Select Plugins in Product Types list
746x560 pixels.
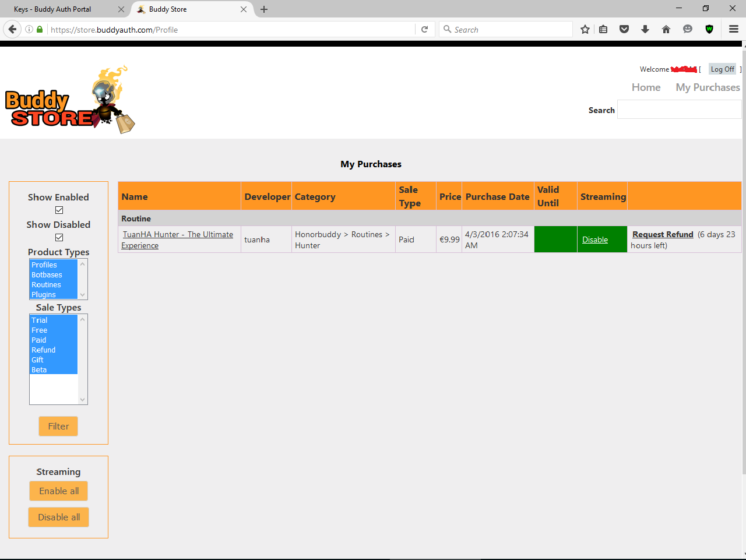click(54, 294)
